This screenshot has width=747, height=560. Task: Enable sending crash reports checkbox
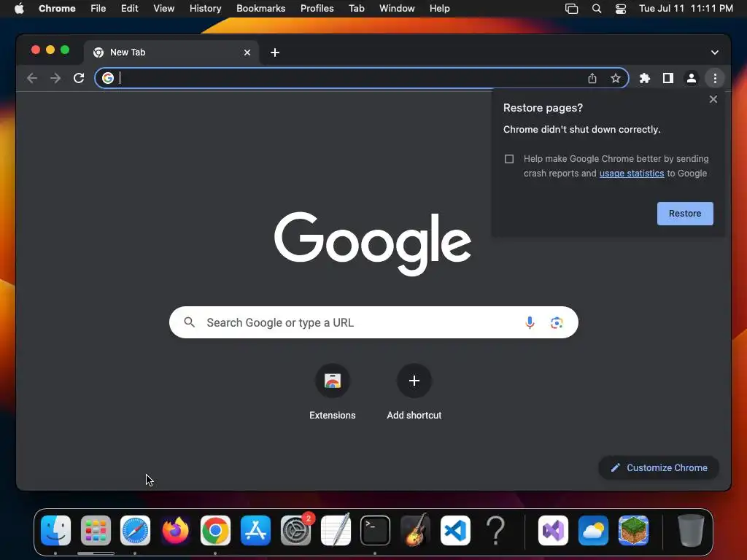[x=509, y=158]
